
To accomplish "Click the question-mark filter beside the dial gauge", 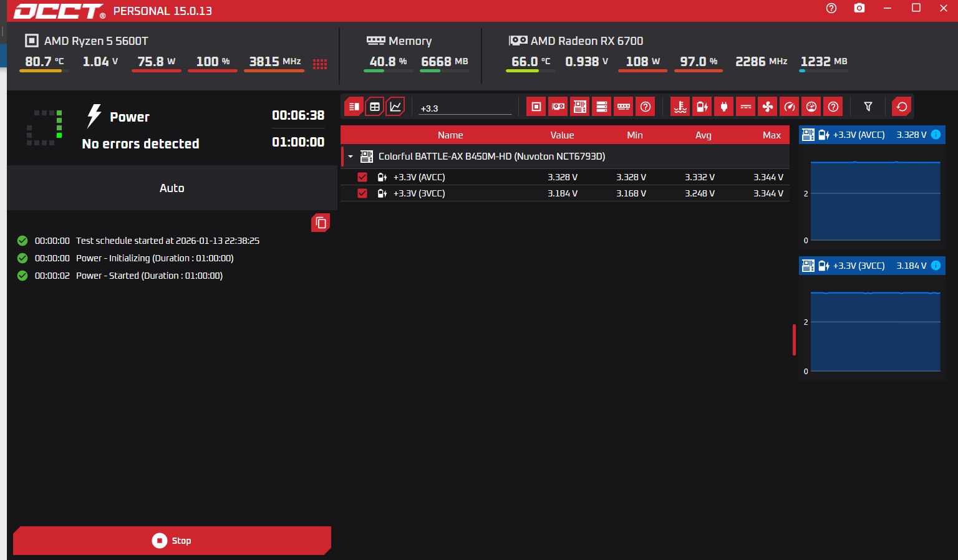I will tap(833, 107).
